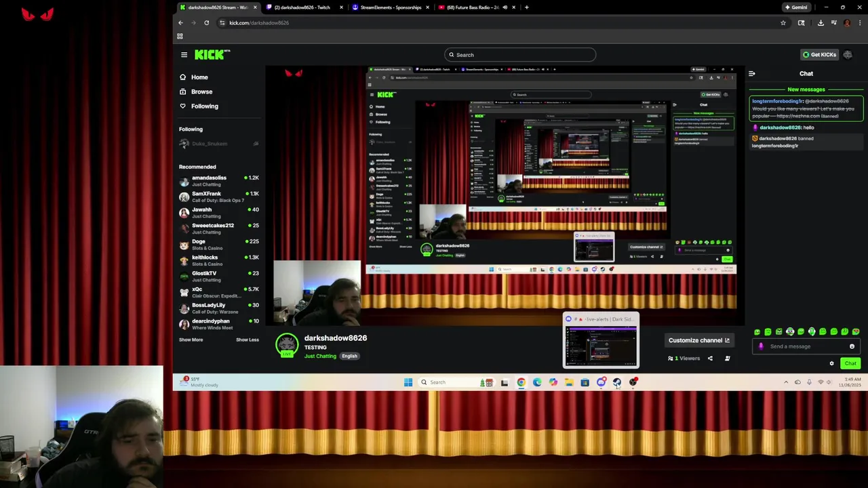The height and width of the screenshot is (488, 868).
Task: Open Chrome from the taskbar
Action: point(521,382)
